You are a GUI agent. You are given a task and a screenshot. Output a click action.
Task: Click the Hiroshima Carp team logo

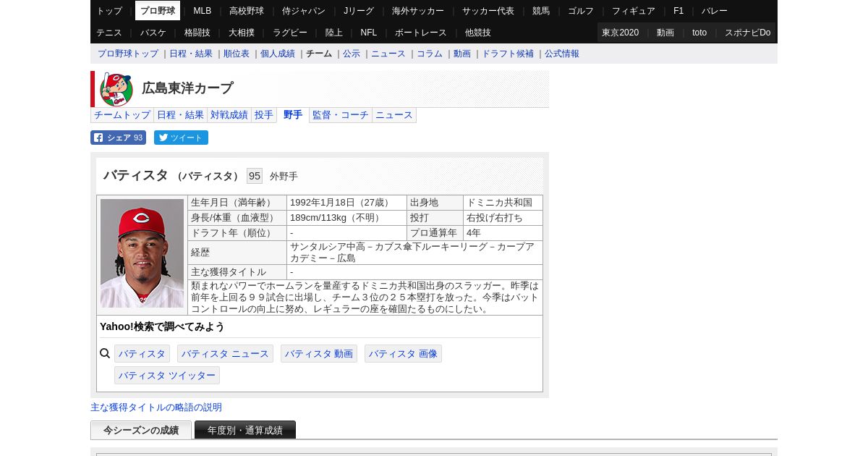pyautogui.click(x=116, y=89)
